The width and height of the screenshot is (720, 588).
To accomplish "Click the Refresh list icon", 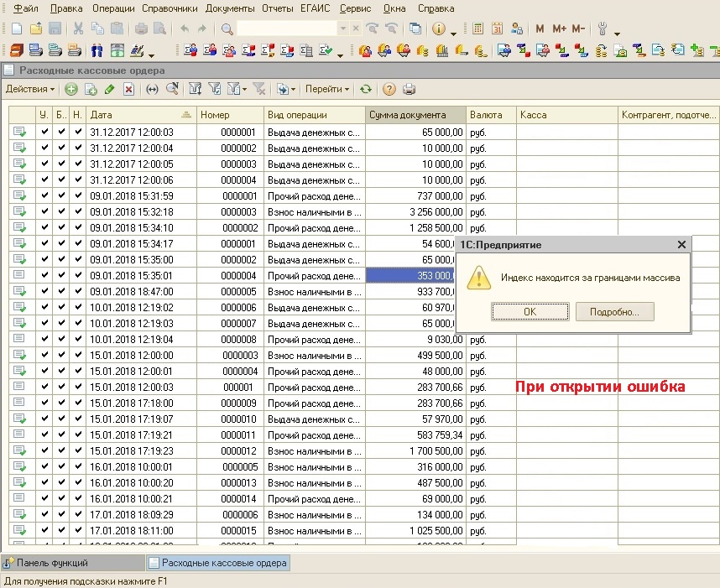I will coord(366,89).
